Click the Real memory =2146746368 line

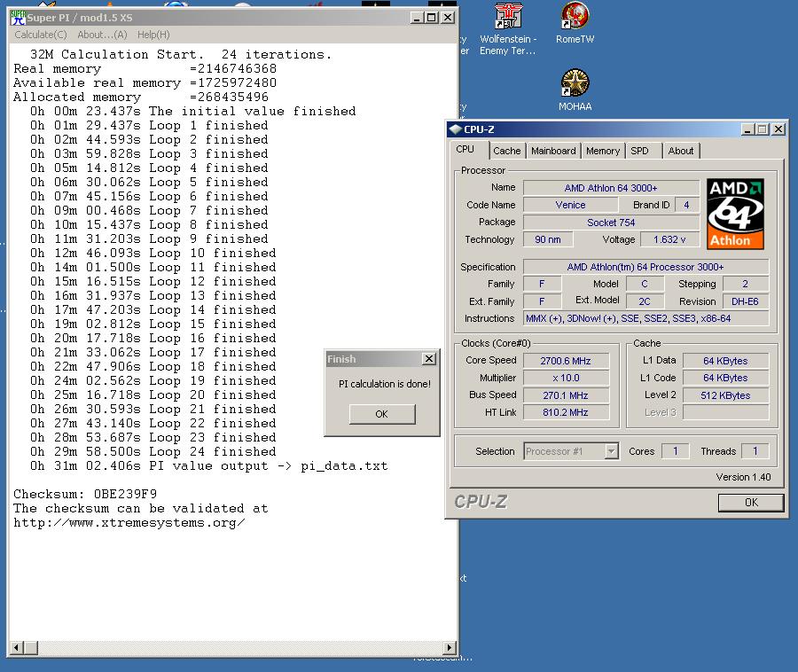coord(145,68)
